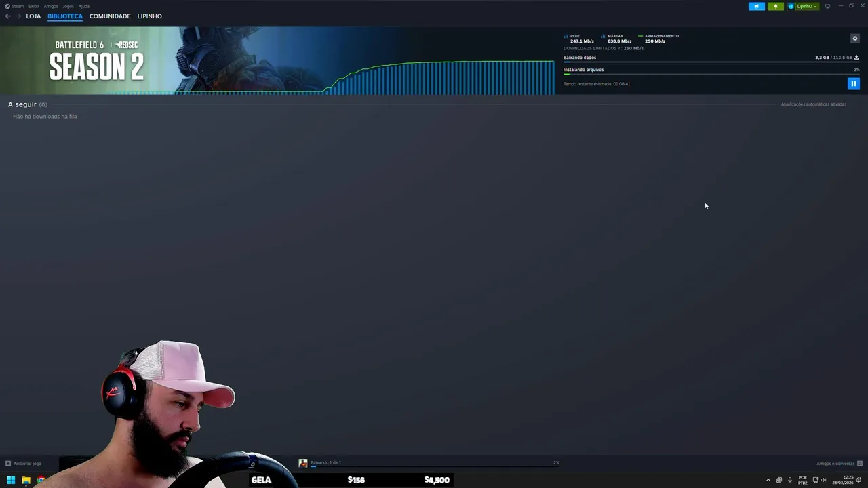
Task: Click the Steam announcements megaphone icon
Action: point(756,6)
